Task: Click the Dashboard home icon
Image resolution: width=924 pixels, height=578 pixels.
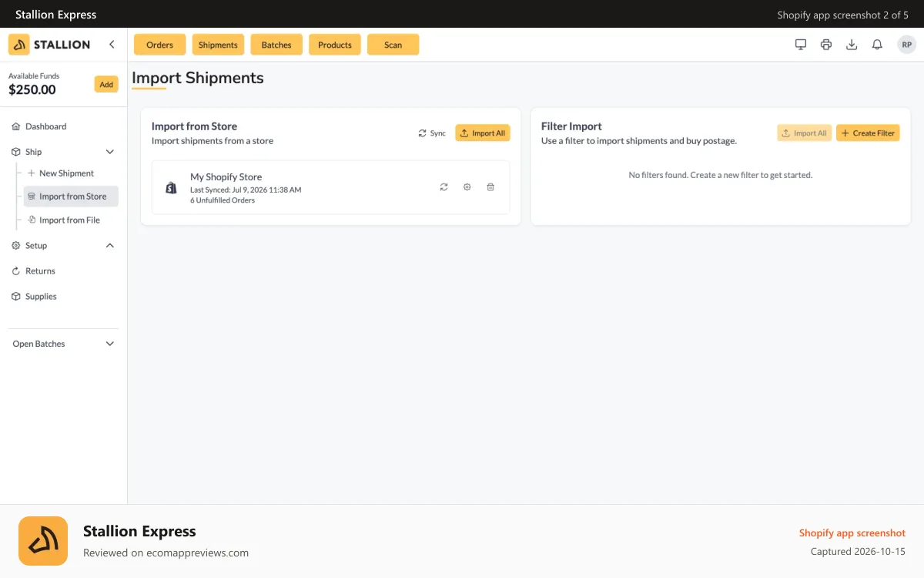Action: [16, 126]
